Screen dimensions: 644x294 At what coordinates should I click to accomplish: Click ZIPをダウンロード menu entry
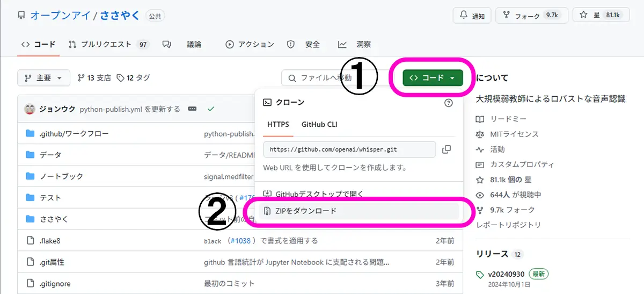(358, 211)
